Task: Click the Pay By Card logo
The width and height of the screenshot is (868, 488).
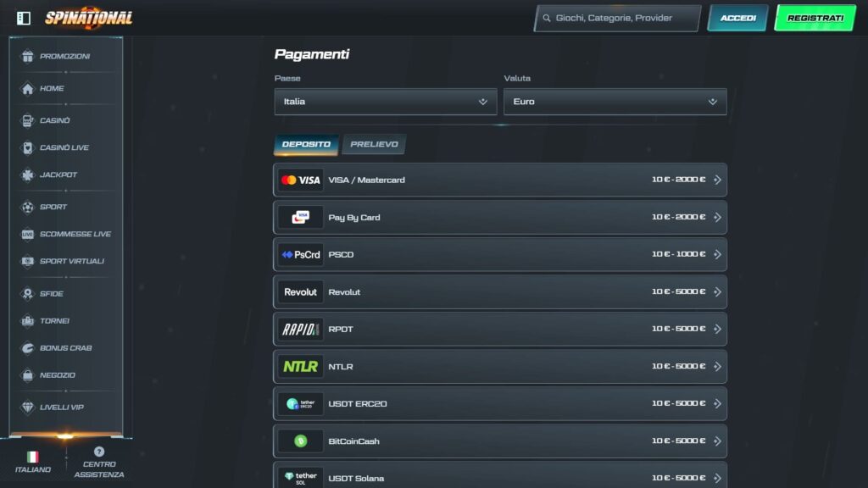Action: pyautogui.click(x=301, y=218)
